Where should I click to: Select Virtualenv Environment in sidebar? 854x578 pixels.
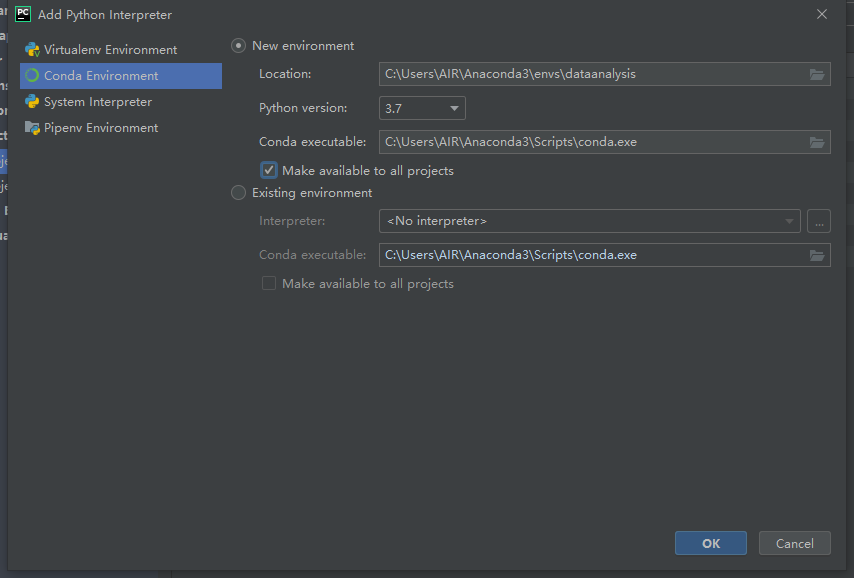[121, 50]
